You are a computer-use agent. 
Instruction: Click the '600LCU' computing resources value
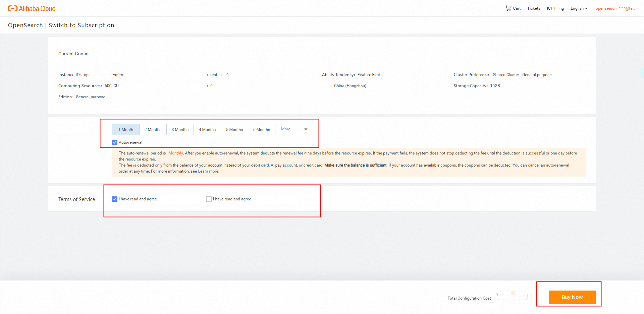112,86
